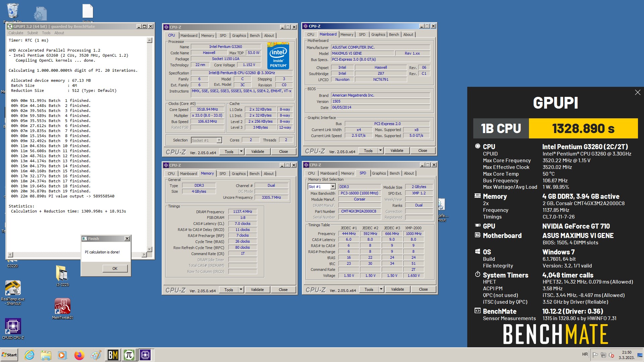
Task: Click Validate in SPD window
Action: coord(397,289)
